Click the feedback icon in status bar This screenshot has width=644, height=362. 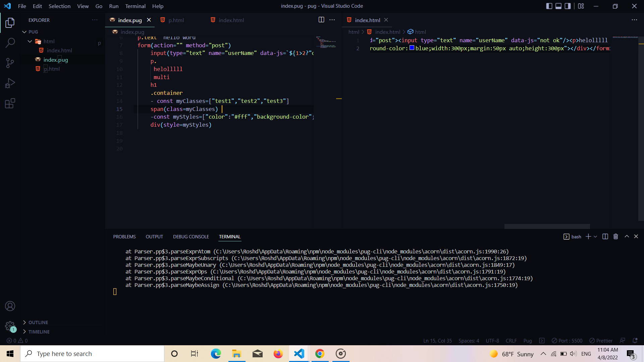(623, 341)
